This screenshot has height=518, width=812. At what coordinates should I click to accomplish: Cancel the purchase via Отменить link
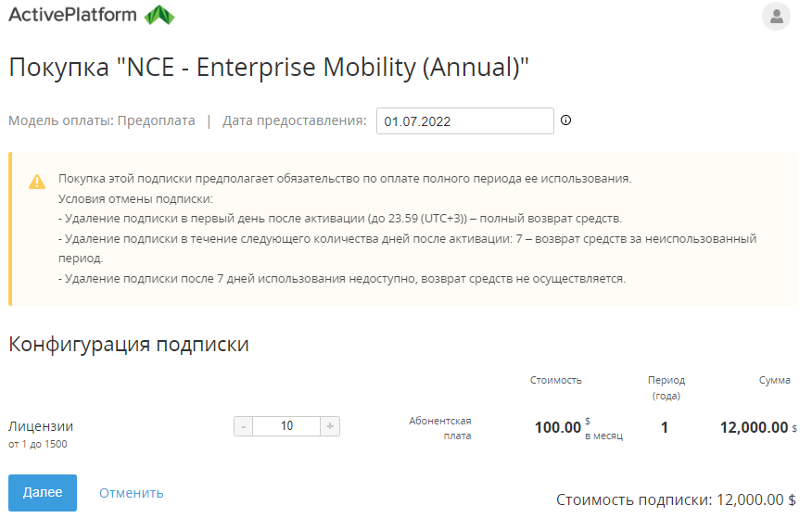click(x=131, y=493)
